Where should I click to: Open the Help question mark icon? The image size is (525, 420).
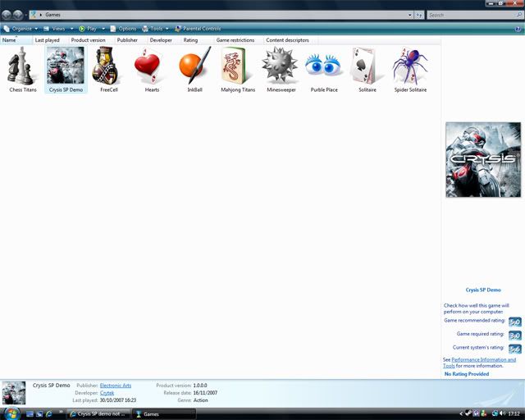click(518, 30)
